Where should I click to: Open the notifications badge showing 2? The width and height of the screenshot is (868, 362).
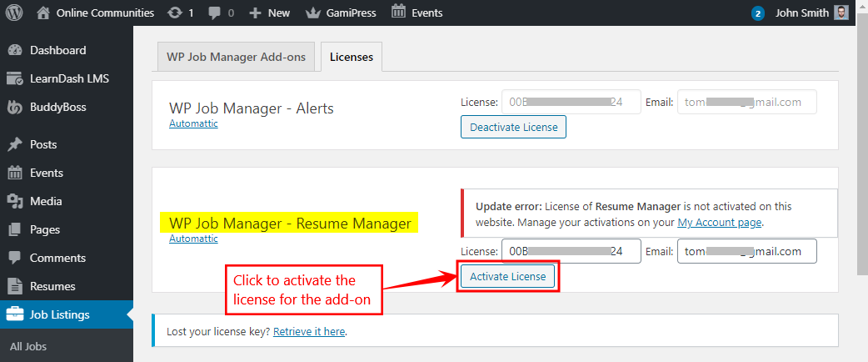point(758,13)
